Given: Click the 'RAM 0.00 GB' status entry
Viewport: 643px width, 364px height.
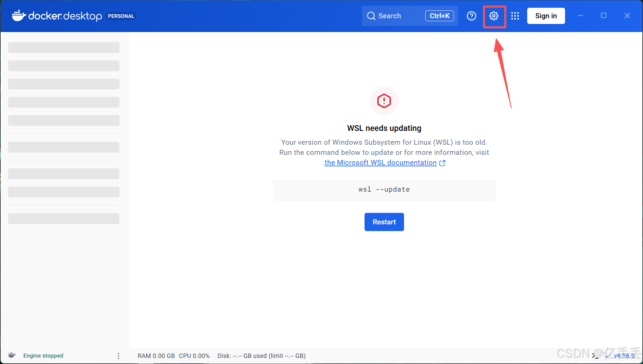Looking at the screenshot, I should (156, 356).
